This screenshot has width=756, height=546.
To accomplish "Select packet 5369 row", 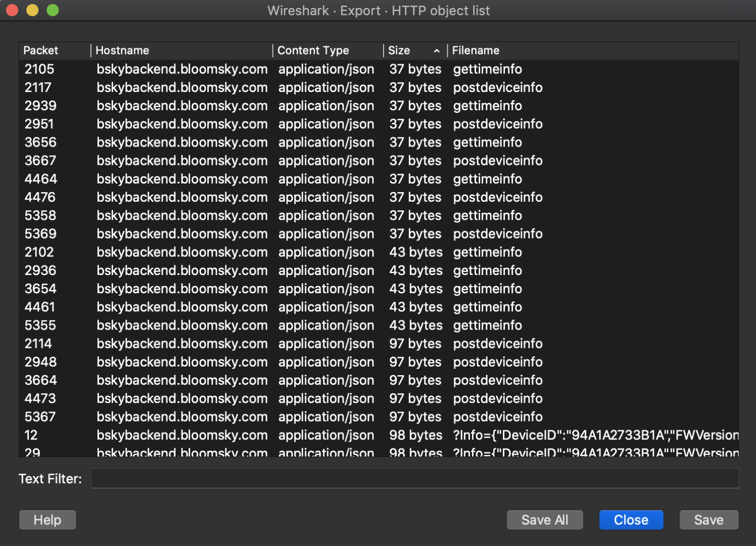I will pyautogui.click(x=379, y=234).
